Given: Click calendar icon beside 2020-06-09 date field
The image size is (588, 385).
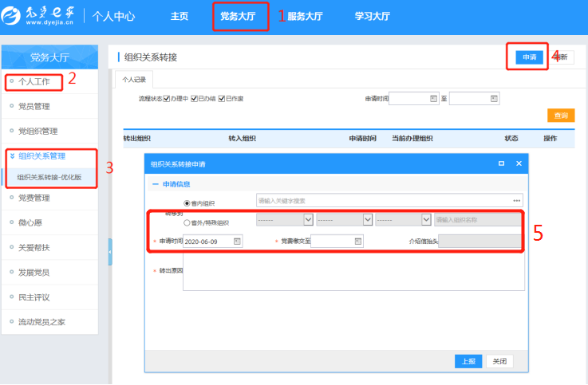Looking at the screenshot, I should click(x=237, y=241).
